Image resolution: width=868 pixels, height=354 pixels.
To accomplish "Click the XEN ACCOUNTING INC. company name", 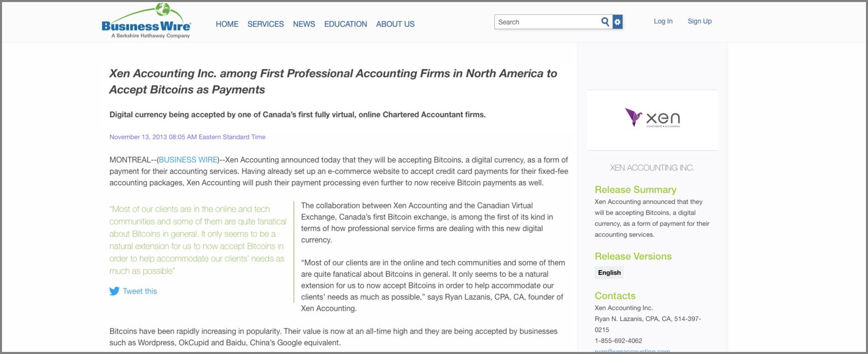I will point(652,168).
